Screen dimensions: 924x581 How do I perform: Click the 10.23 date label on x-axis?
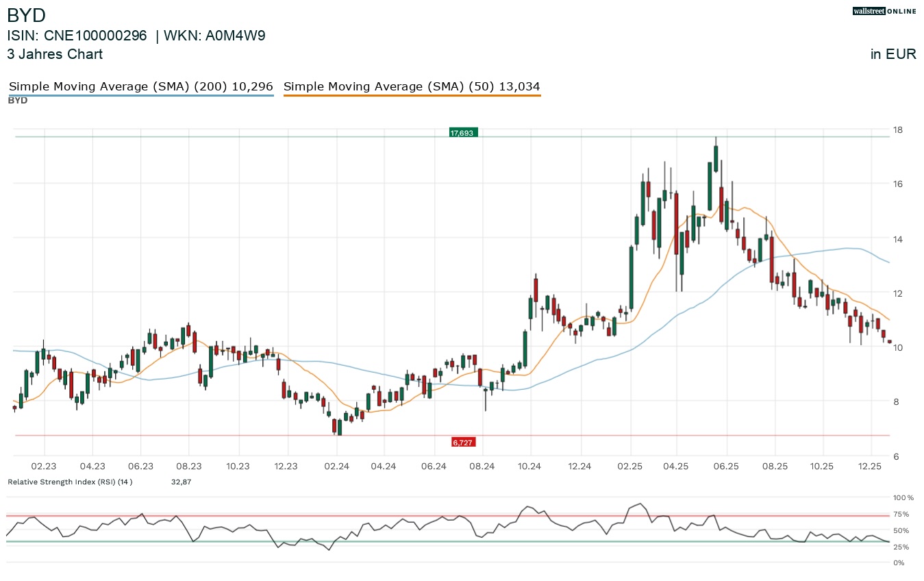[238, 466]
